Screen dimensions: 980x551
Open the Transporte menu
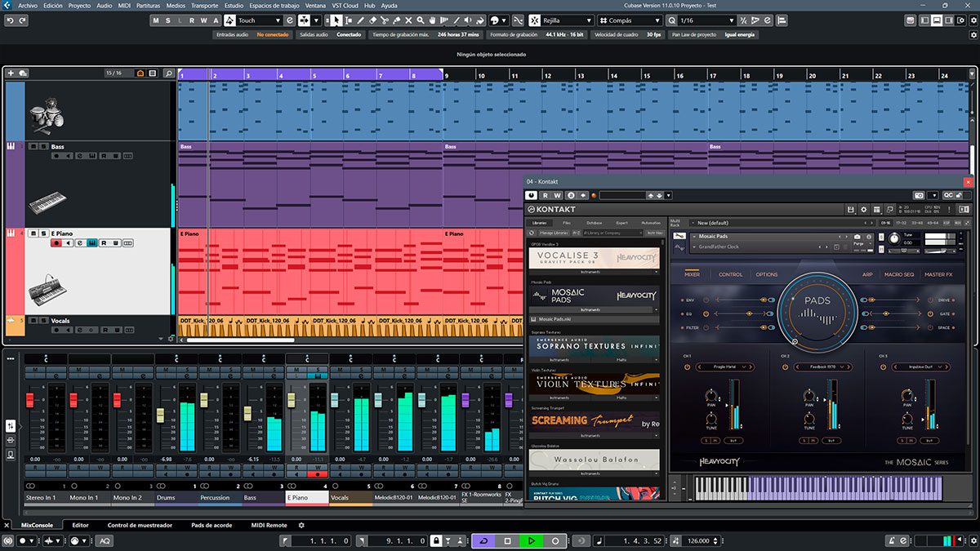[x=204, y=5]
